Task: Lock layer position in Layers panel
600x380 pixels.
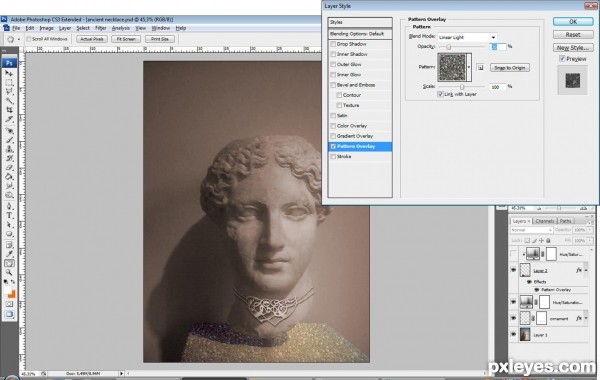Action: click(x=541, y=241)
